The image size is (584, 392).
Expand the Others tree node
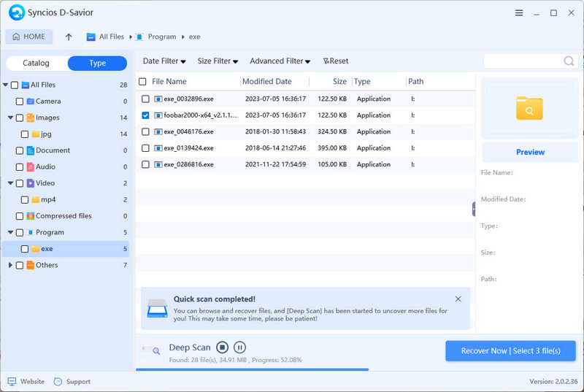[x=10, y=265]
